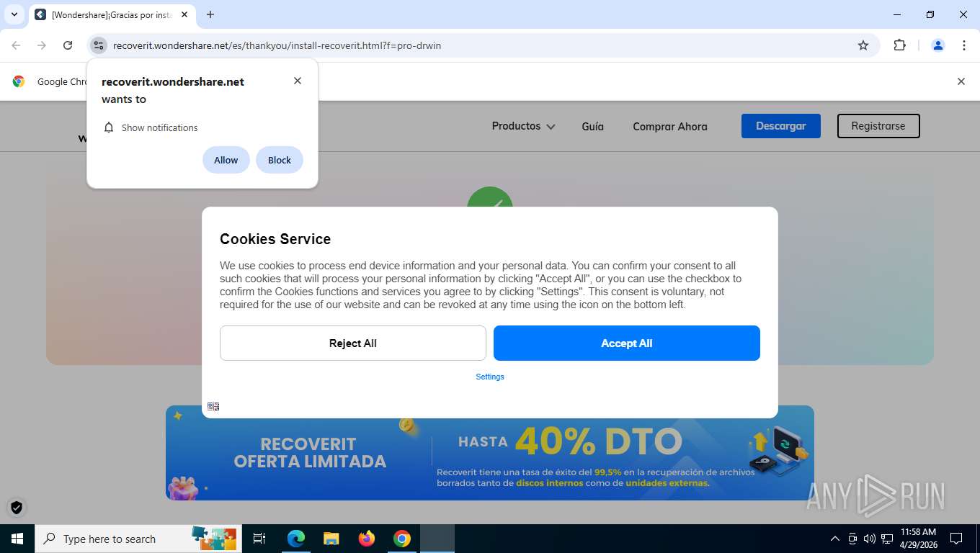Select the Wondershare Gracias por instalar tab
This screenshot has width=980, height=553.
click(112, 14)
